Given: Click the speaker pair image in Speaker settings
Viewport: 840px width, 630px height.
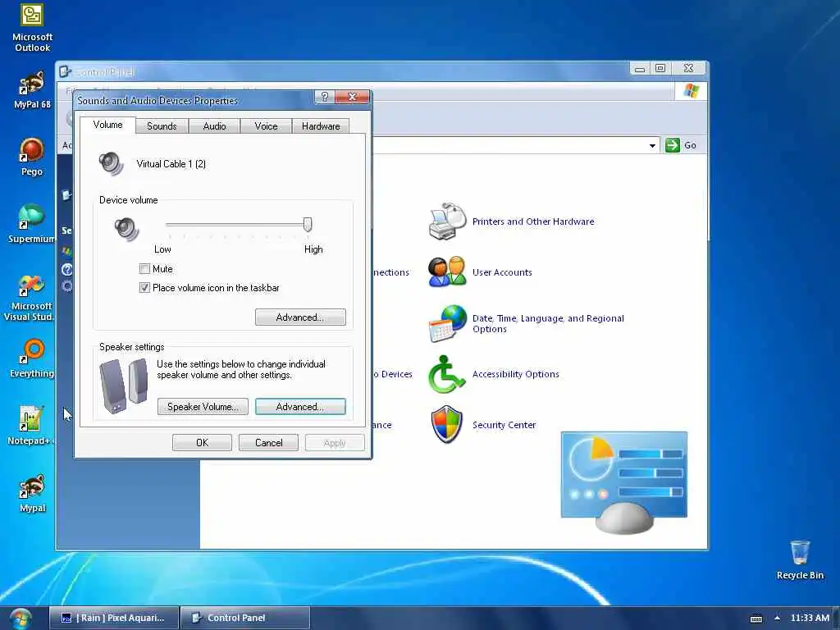Looking at the screenshot, I should tap(124, 386).
